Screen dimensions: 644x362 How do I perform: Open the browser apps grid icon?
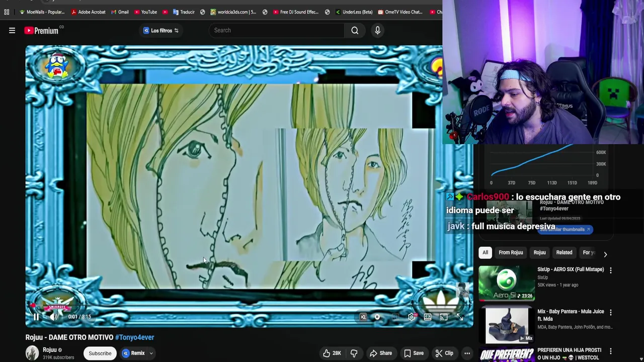click(x=7, y=12)
